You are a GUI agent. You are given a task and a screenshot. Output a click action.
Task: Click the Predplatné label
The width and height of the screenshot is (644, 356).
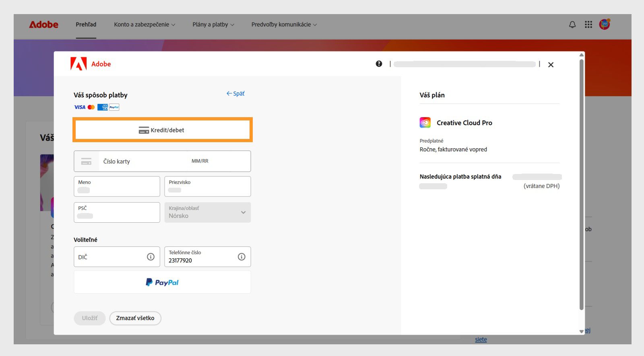coord(431,141)
